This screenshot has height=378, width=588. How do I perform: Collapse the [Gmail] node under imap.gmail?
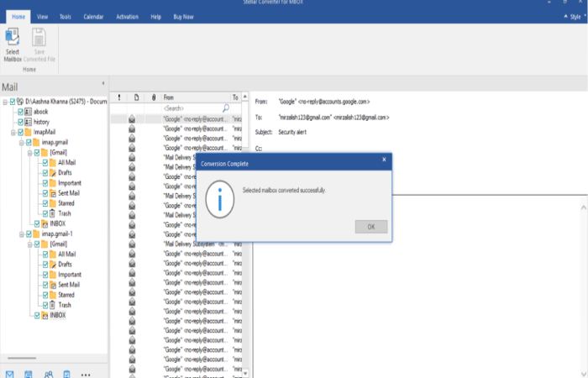(29, 153)
